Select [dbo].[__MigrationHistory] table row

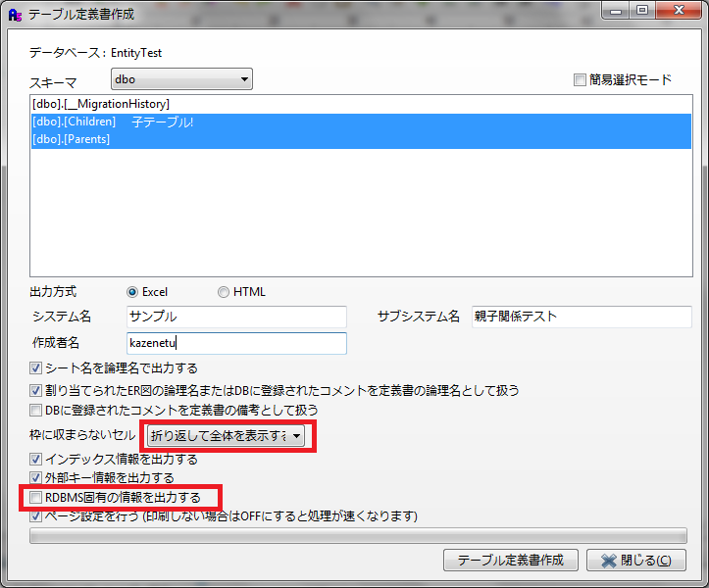[361, 104]
